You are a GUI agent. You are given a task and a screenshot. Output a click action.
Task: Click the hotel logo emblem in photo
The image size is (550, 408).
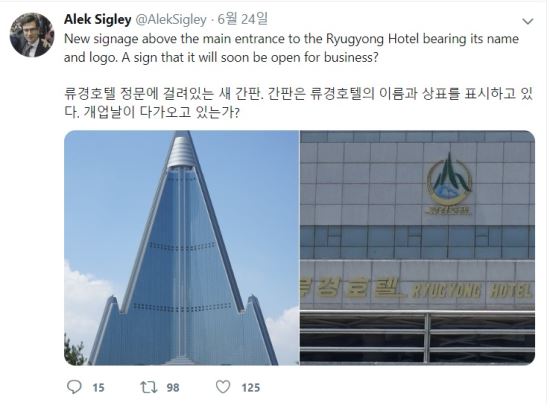[x=449, y=183]
